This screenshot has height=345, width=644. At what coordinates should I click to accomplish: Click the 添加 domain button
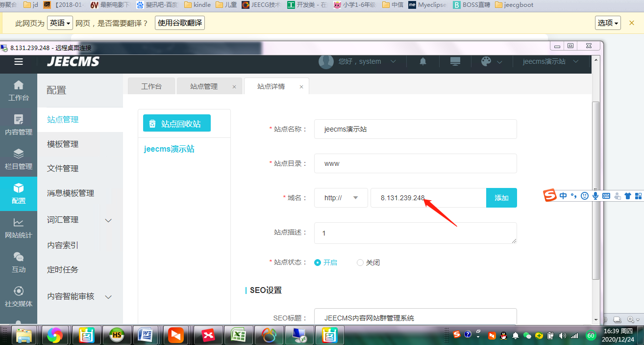pos(501,198)
